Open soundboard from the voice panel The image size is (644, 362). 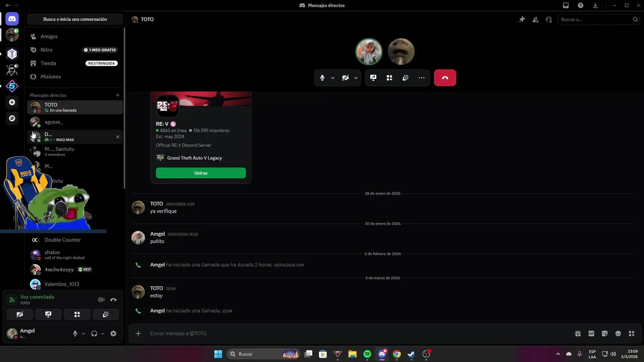pos(106,314)
